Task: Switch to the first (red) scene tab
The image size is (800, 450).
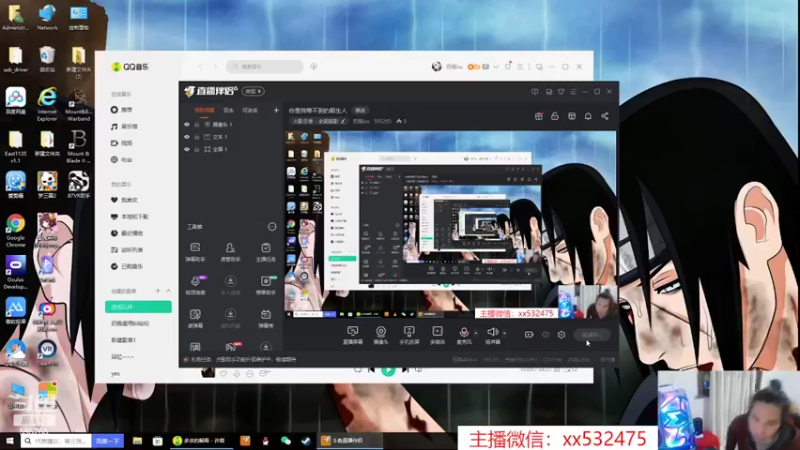Action: pos(204,110)
